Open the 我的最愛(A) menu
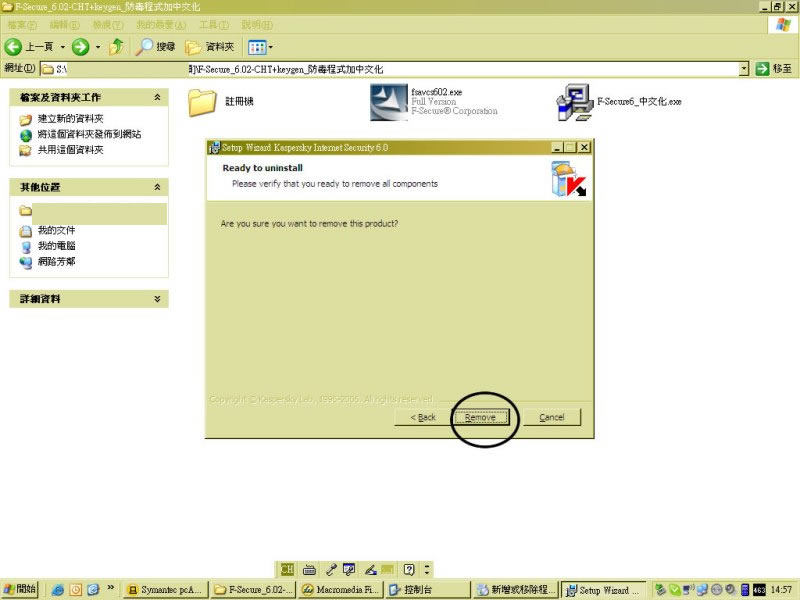Image resolution: width=800 pixels, height=600 pixels. [x=161, y=24]
